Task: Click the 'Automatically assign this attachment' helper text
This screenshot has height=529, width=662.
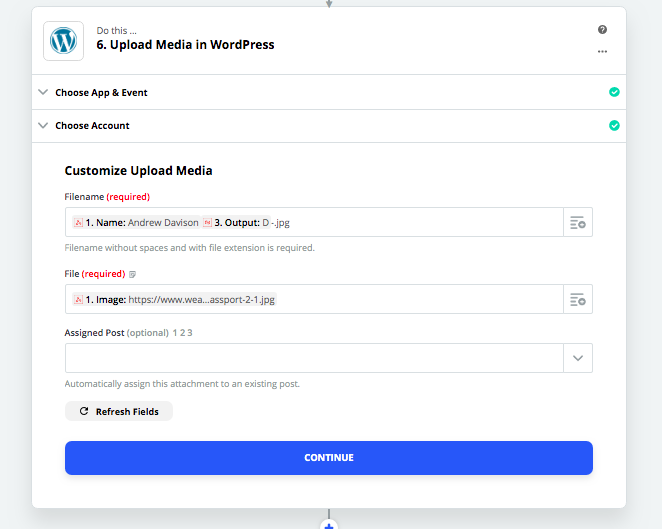Action: coord(182,384)
